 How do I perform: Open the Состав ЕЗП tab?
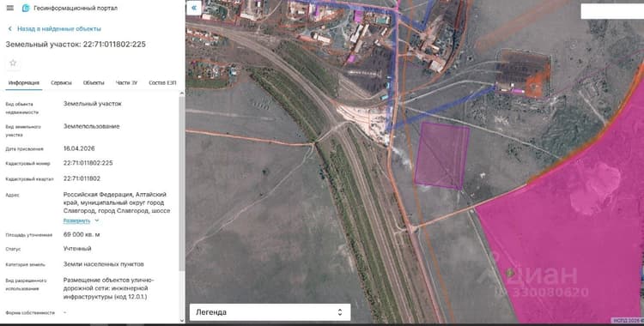tap(162, 82)
